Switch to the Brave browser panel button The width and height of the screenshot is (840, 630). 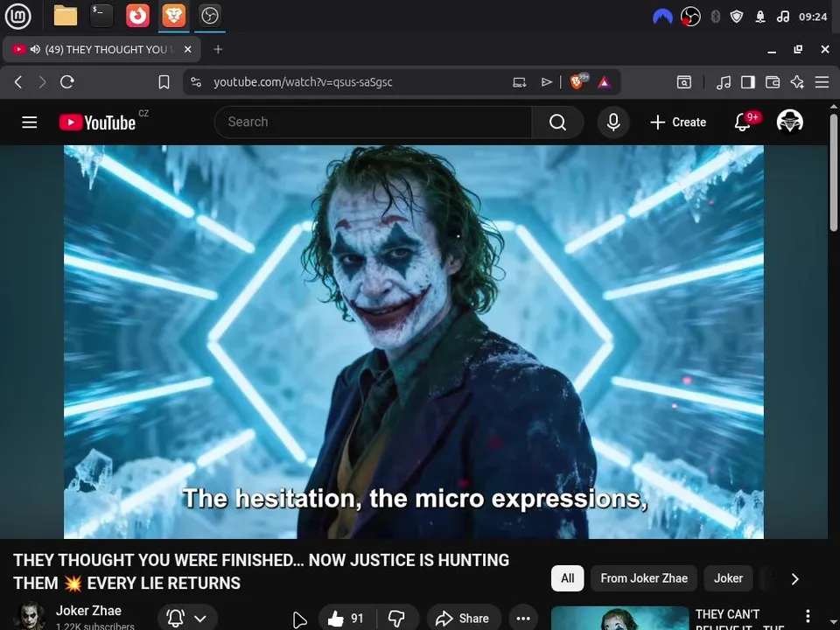coord(174,16)
